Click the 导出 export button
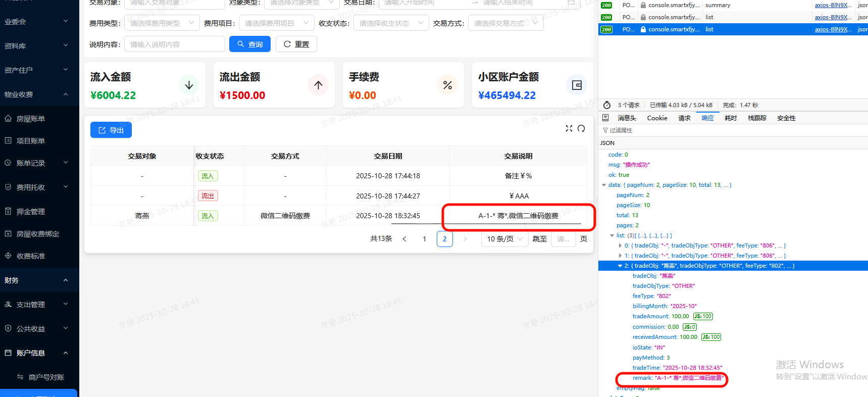This screenshot has height=397, width=868. pos(111,130)
